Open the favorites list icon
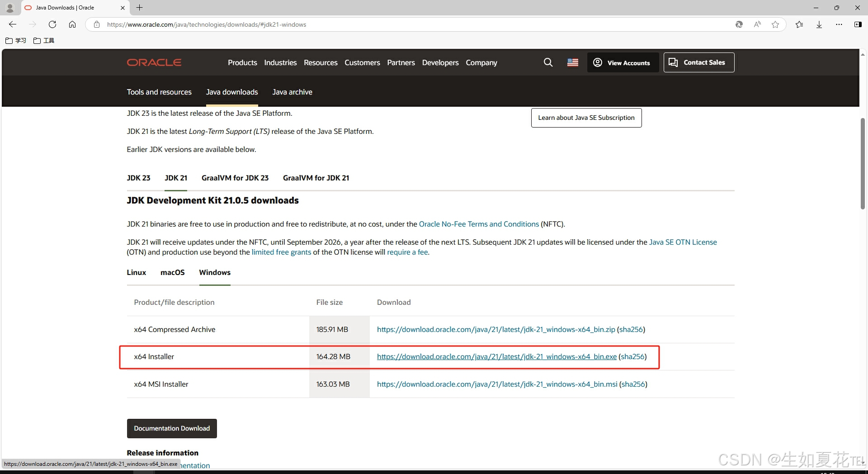Image resolution: width=868 pixels, height=474 pixels. click(799, 24)
